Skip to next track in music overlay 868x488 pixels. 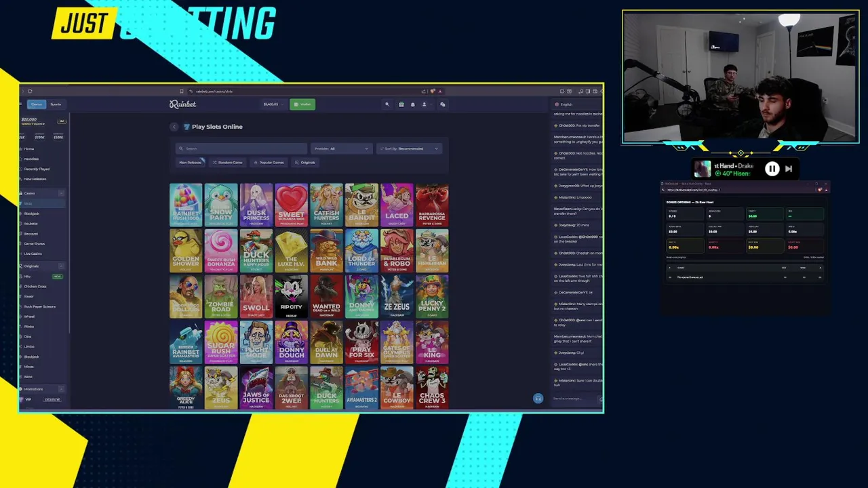point(788,169)
